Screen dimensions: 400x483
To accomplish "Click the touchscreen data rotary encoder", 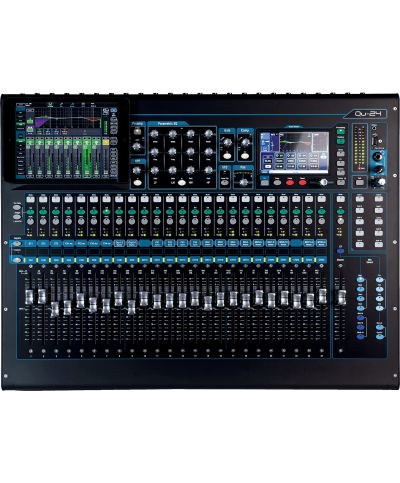I will click(323, 182).
